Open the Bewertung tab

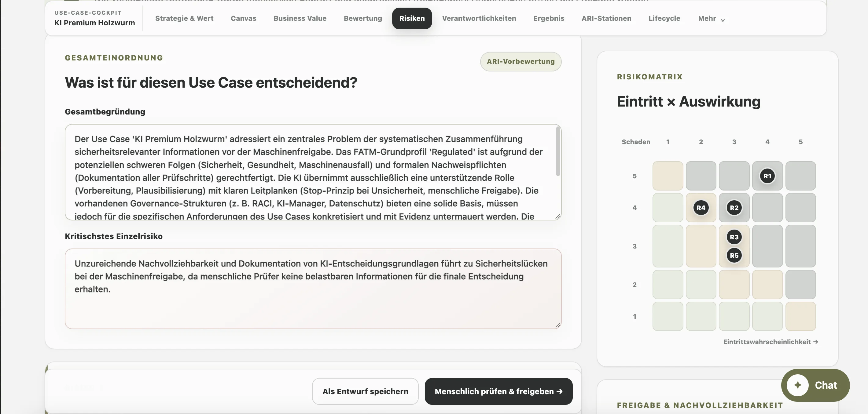coord(362,19)
